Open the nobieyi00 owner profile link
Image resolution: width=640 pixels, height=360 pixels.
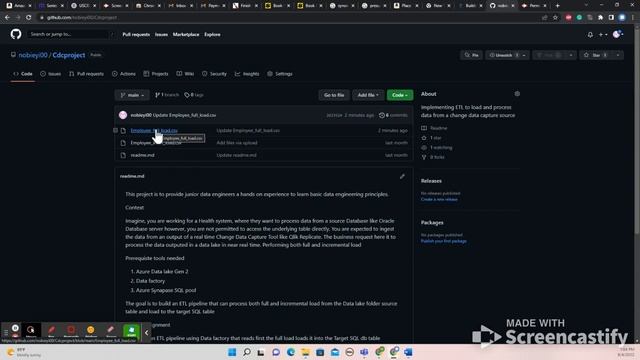tap(33, 55)
